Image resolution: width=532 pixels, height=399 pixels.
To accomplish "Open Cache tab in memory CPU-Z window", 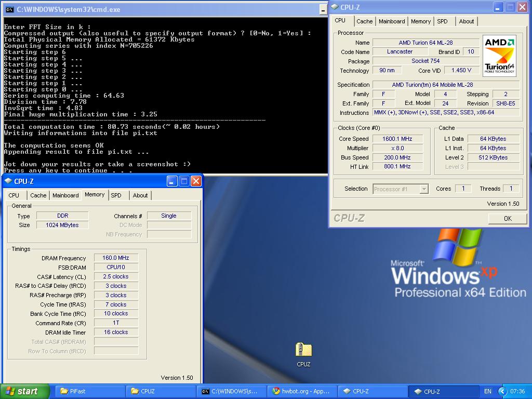I will point(38,195).
